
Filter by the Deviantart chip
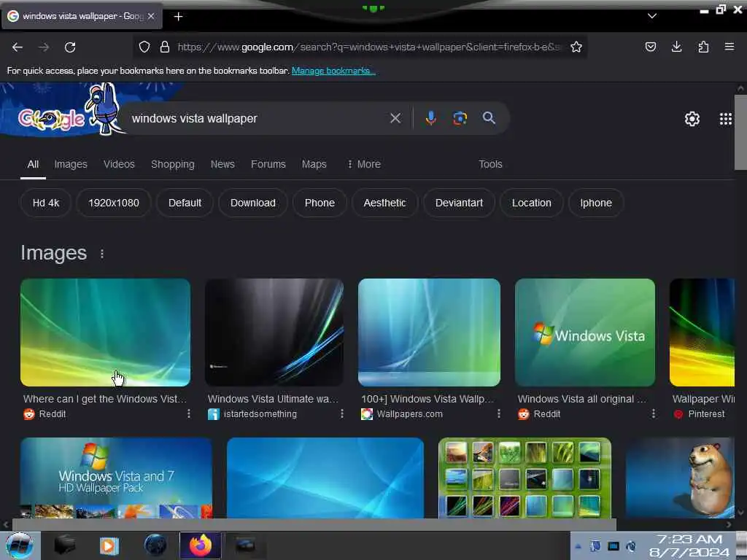(x=459, y=203)
